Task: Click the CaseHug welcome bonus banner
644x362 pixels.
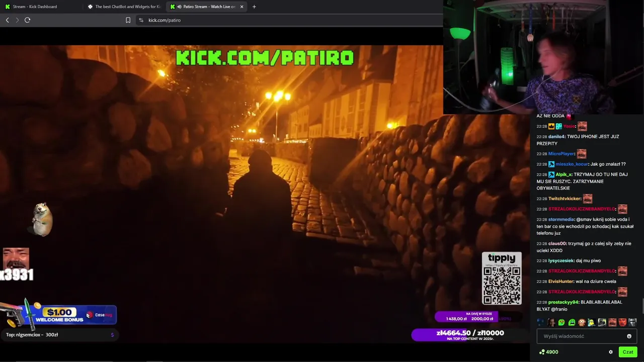Action: pos(59,315)
